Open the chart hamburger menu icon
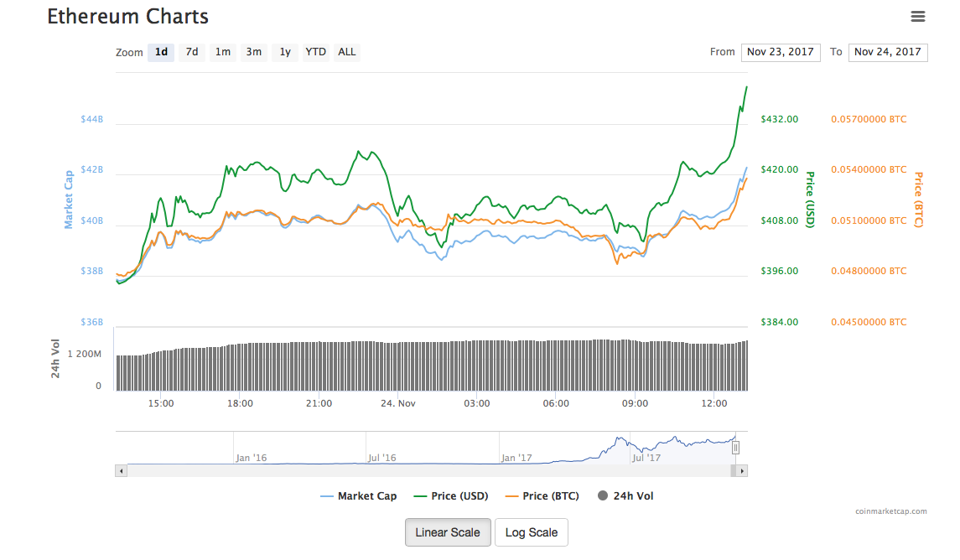960x560 pixels. (x=918, y=17)
